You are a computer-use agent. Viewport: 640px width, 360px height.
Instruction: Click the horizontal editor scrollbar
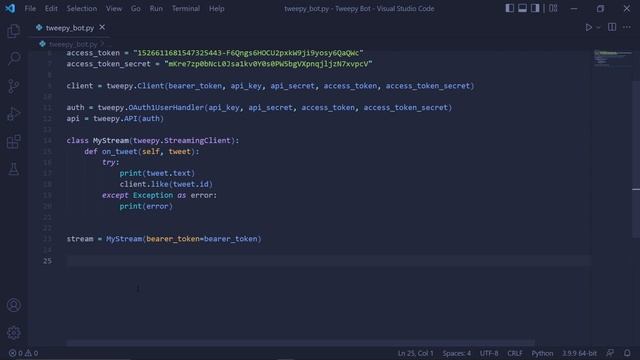click(300, 343)
